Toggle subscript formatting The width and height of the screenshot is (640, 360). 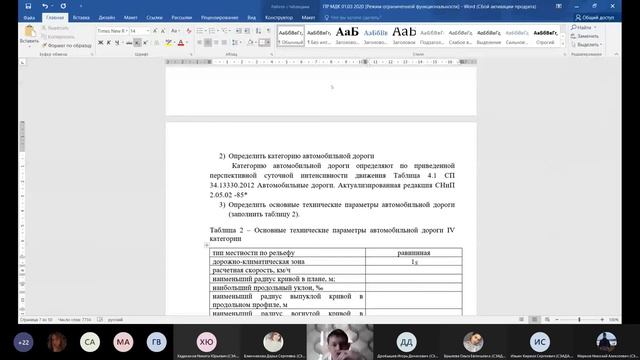138,42
